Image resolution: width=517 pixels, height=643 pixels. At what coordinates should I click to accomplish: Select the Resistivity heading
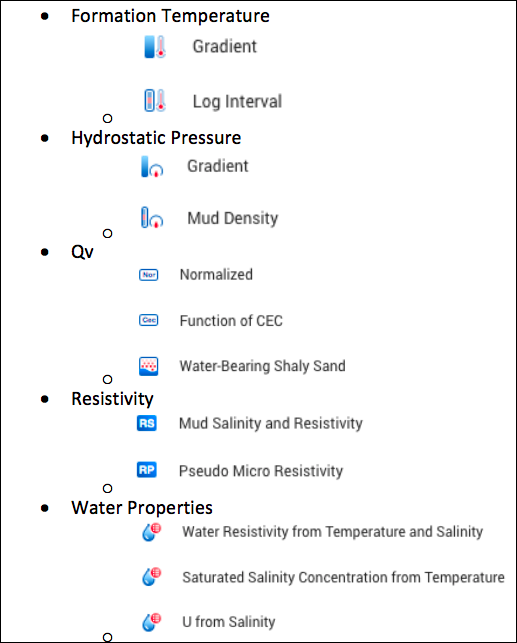coord(112,399)
